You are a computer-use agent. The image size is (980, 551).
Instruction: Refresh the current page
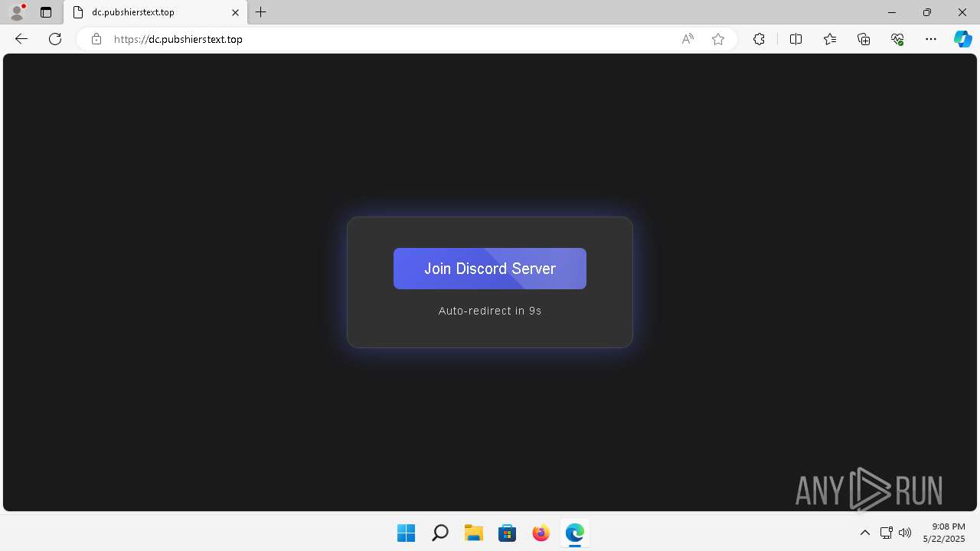click(x=55, y=39)
